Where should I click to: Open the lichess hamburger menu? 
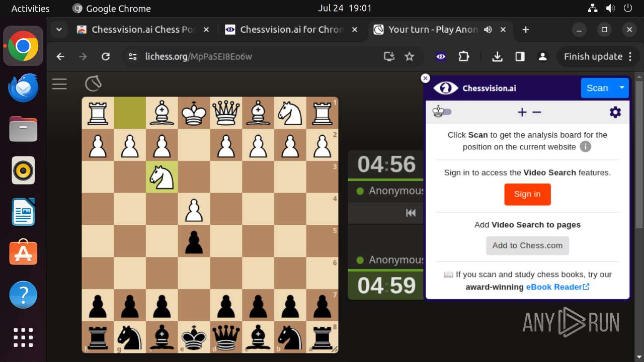pyautogui.click(x=59, y=84)
